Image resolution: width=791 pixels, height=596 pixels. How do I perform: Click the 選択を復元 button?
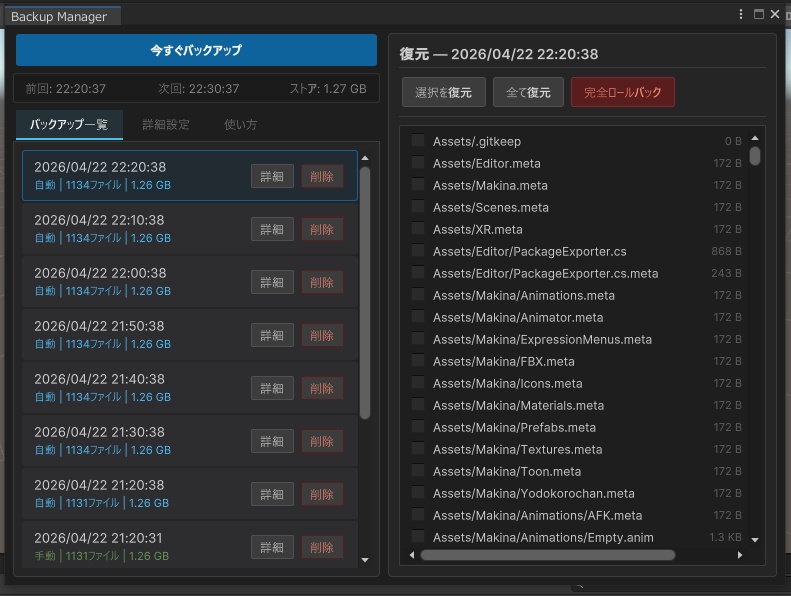click(444, 92)
